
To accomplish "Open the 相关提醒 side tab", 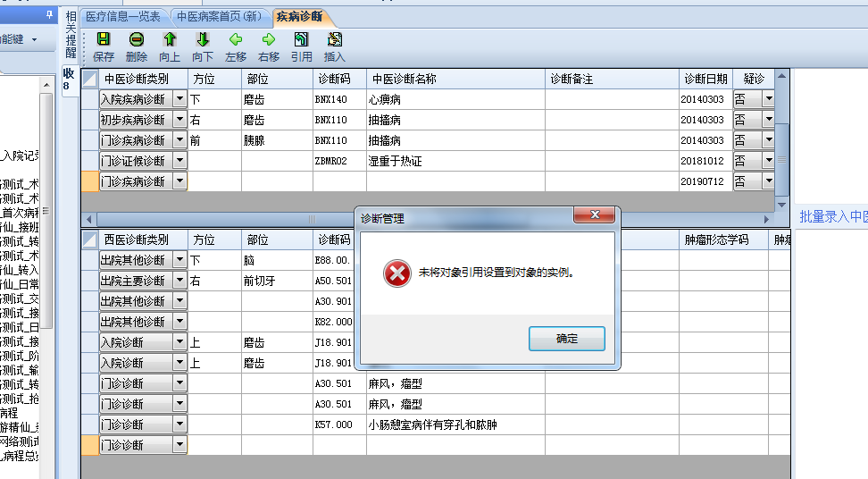I will point(71,34).
